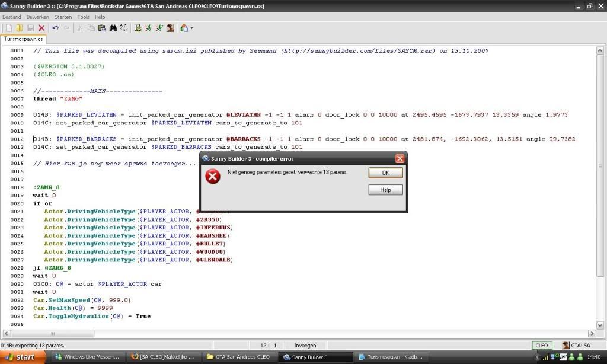Viewport: 607px width, 364px height.
Task: Close the compiler error dialog with red X
Action: click(x=400, y=158)
